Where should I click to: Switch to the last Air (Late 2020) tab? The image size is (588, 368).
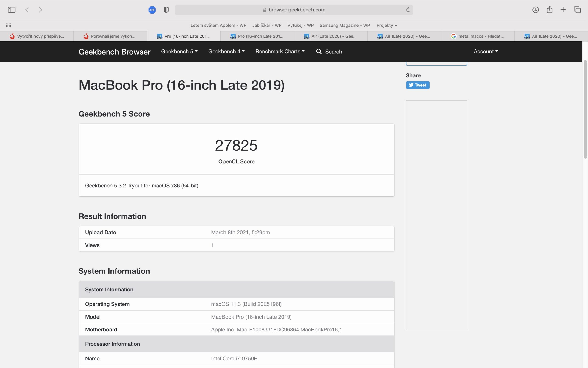tap(551, 36)
